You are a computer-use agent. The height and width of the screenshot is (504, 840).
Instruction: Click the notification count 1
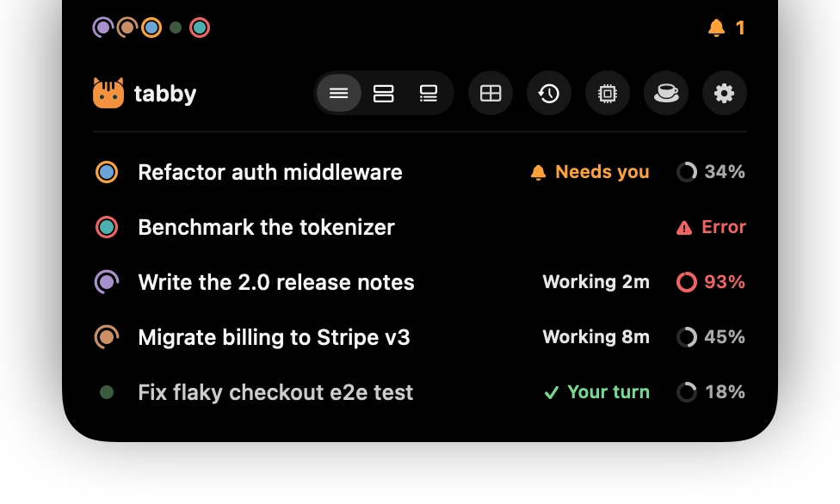tap(740, 28)
